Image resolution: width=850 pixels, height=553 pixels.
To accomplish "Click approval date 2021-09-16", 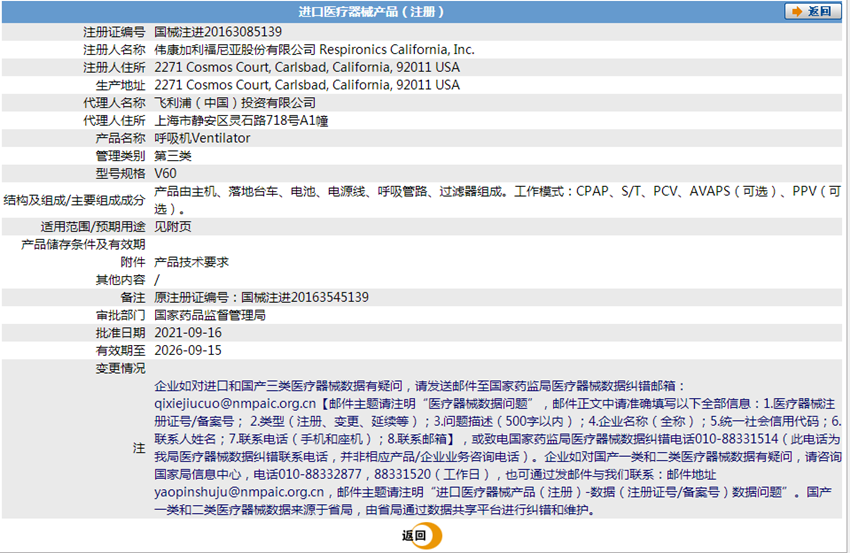I will 188,333.
